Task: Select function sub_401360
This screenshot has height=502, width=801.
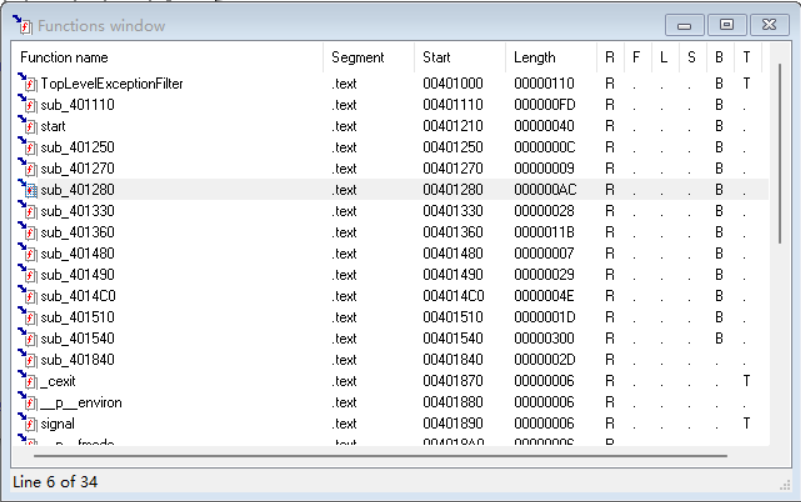Action: coord(78,232)
